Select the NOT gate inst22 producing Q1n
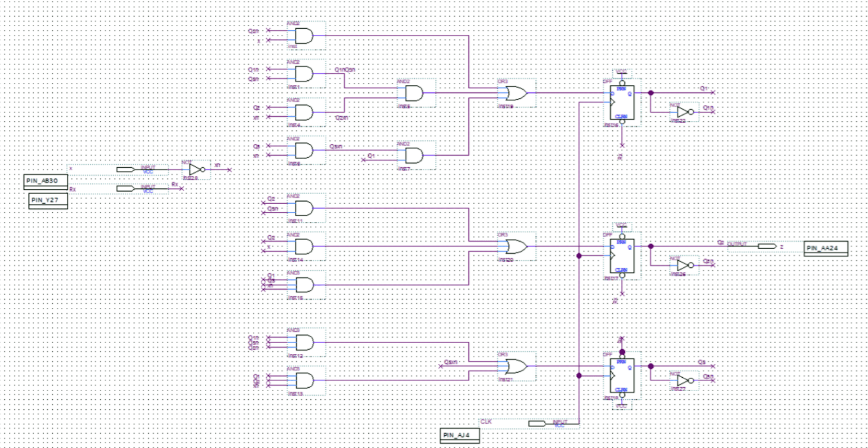Image resolution: width=868 pixels, height=448 pixels. tap(684, 112)
